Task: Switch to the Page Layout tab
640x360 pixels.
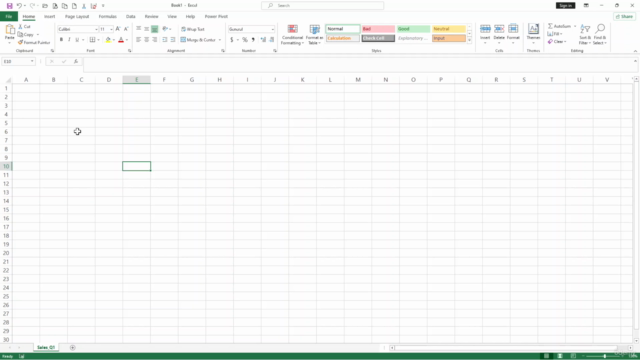Action: (77, 16)
